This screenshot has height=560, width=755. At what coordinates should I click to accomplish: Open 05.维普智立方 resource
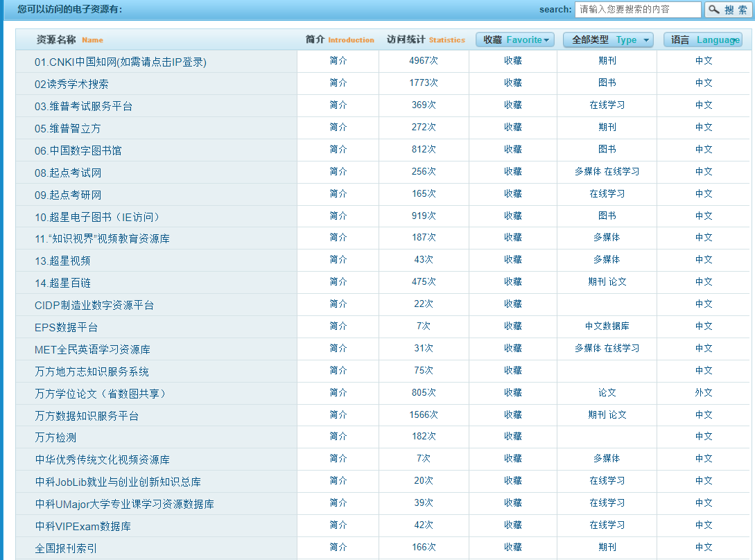tap(67, 128)
